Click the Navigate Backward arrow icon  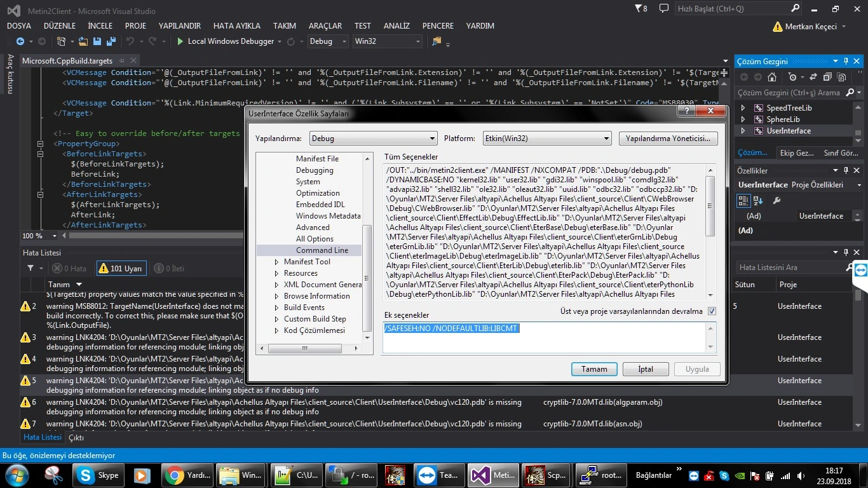click(x=20, y=41)
